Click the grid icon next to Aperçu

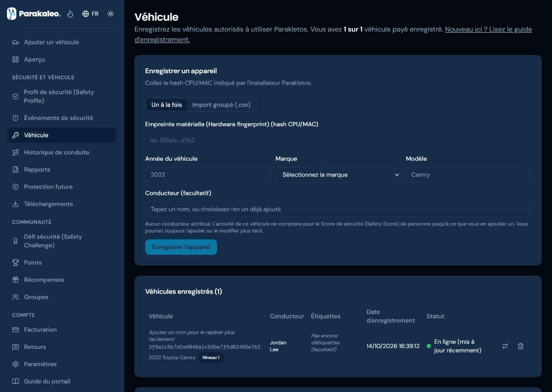click(16, 59)
